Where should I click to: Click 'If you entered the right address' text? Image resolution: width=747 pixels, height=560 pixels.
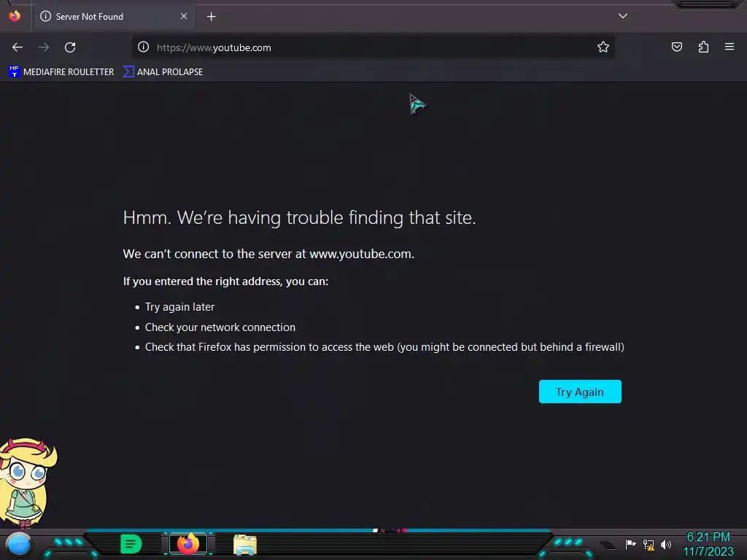tap(225, 281)
